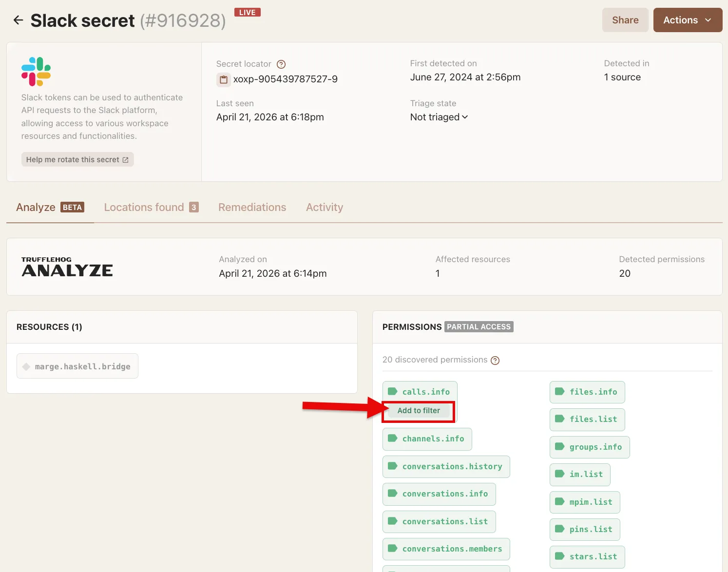728x572 pixels.
Task: Click Help me rotate this secret
Action: click(x=77, y=159)
